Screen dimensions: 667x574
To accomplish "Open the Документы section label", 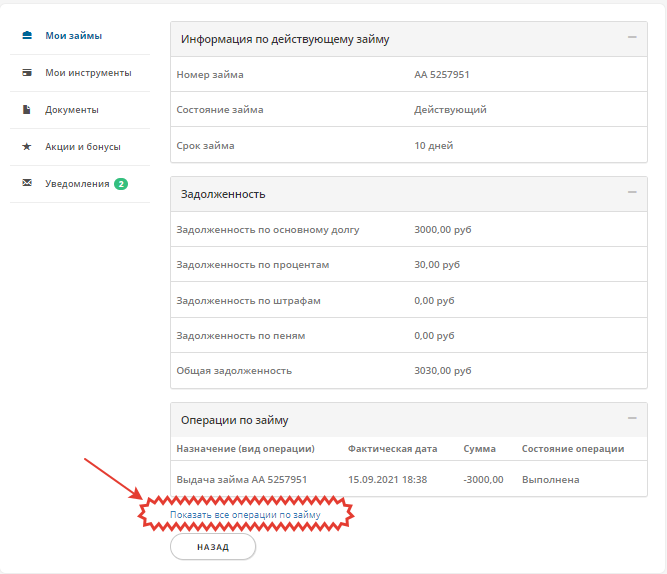I will (x=72, y=110).
